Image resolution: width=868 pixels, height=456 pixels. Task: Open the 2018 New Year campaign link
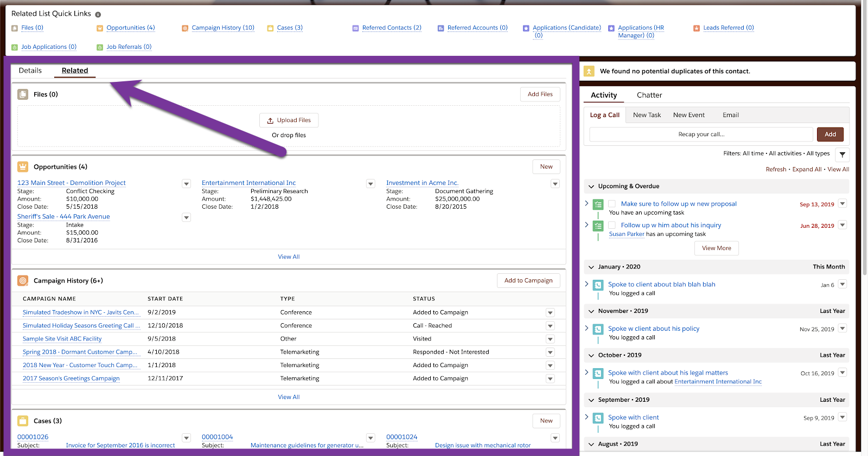[x=80, y=365]
